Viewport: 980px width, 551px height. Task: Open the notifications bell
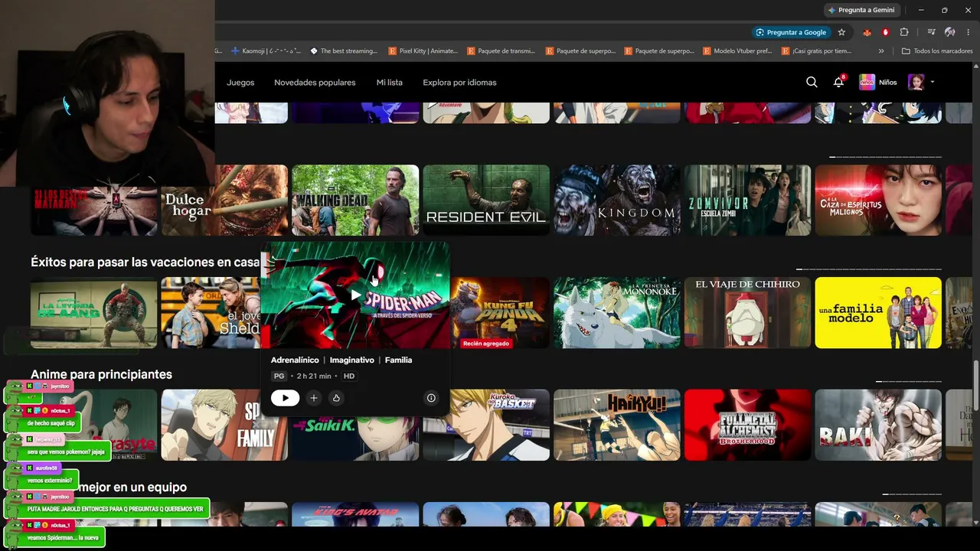(838, 82)
